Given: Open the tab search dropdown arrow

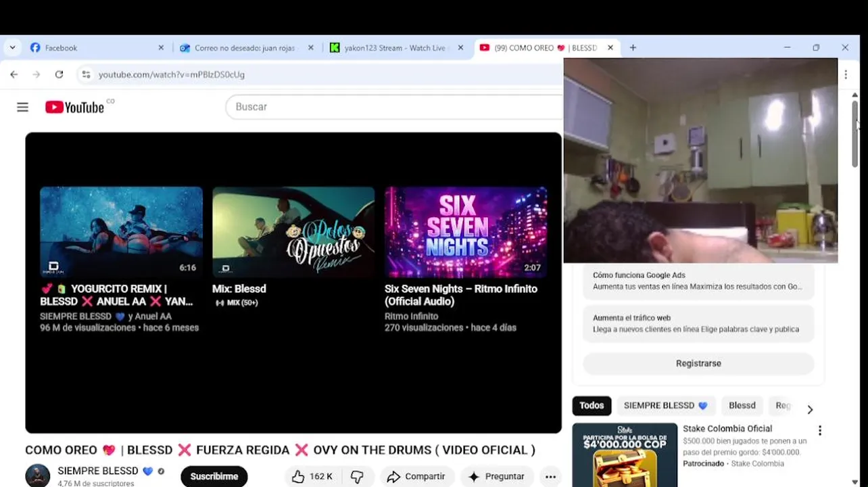Looking at the screenshot, I should pyautogui.click(x=12, y=47).
